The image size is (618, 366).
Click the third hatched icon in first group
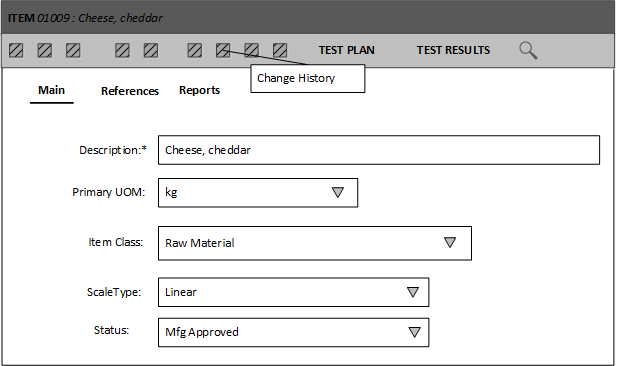tap(73, 50)
